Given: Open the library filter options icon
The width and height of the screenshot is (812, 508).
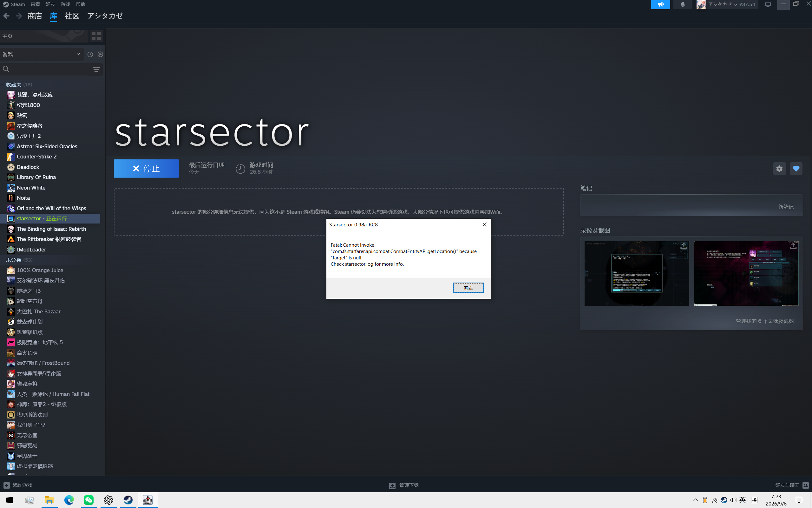Looking at the screenshot, I should pyautogui.click(x=96, y=69).
